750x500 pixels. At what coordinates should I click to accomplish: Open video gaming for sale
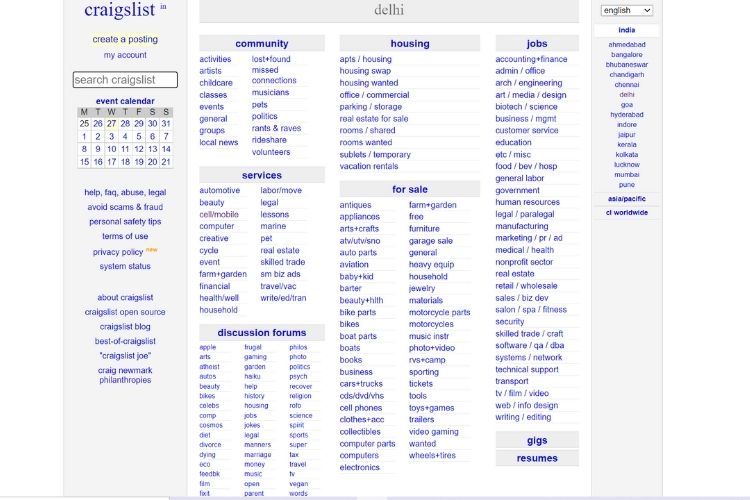tap(433, 432)
